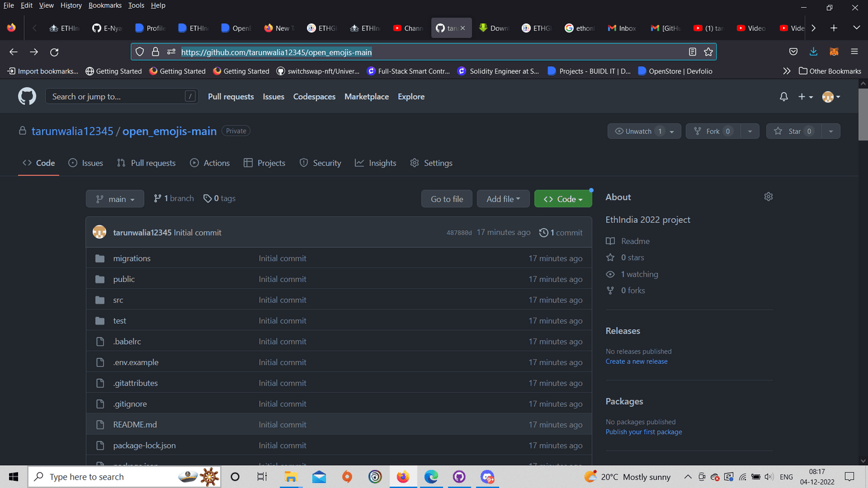868x488 pixels.
Task: Toggle reader view icon in address bar
Action: click(x=693, y=52)
